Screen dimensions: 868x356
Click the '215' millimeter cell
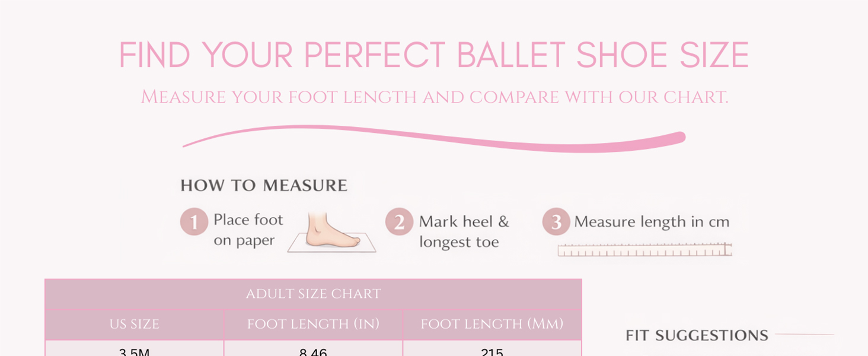coord(492,351)
